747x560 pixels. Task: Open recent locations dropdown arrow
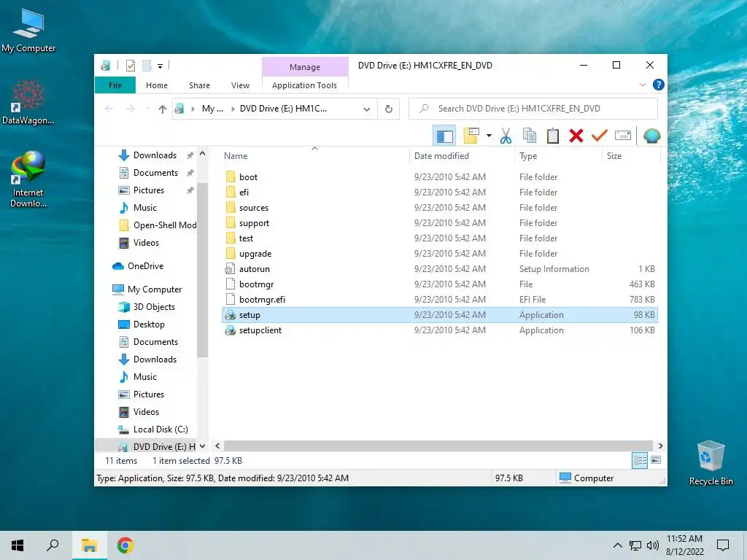click(147, 109)
